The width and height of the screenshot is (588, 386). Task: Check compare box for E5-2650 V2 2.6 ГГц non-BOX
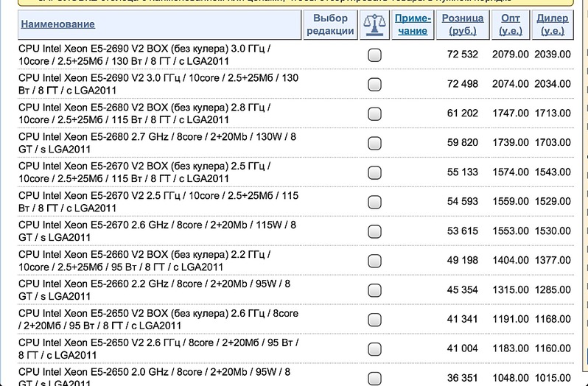tap(374, 349)
